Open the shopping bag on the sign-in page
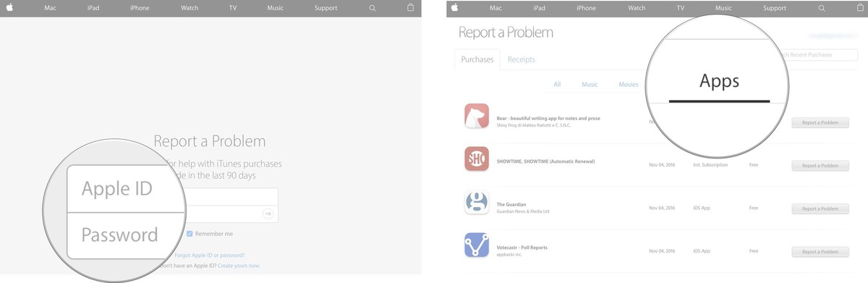868x283 pixels. [411, 8]
